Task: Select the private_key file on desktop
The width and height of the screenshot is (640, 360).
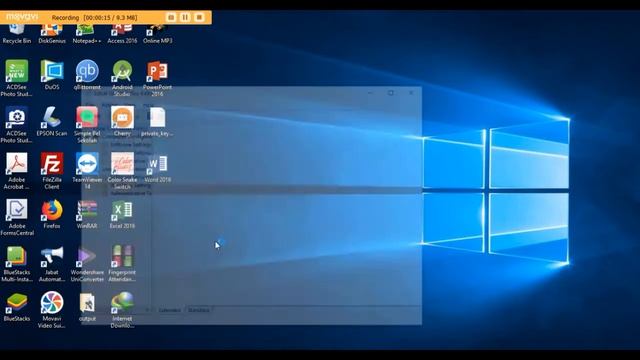Action: click(157, 121)
